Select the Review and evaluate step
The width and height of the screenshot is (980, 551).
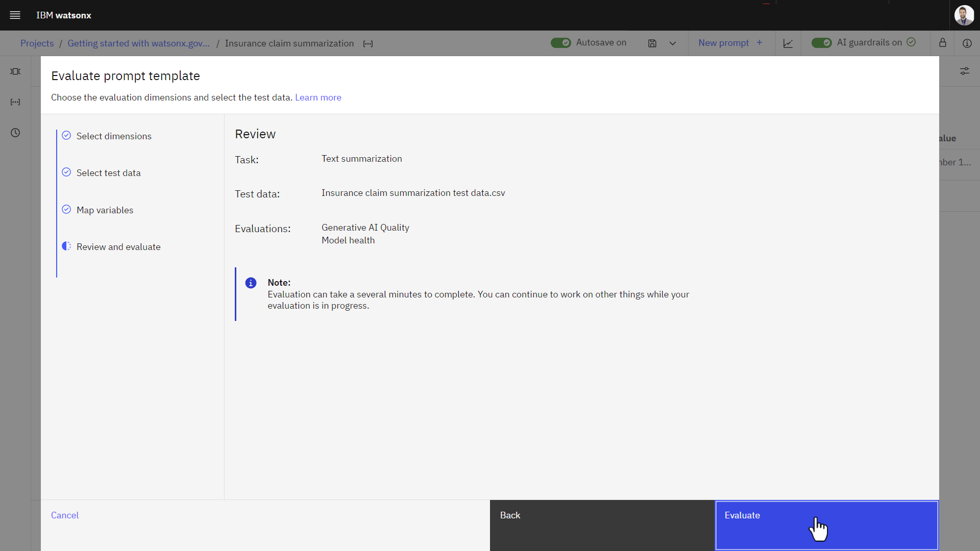click(118, 246)
